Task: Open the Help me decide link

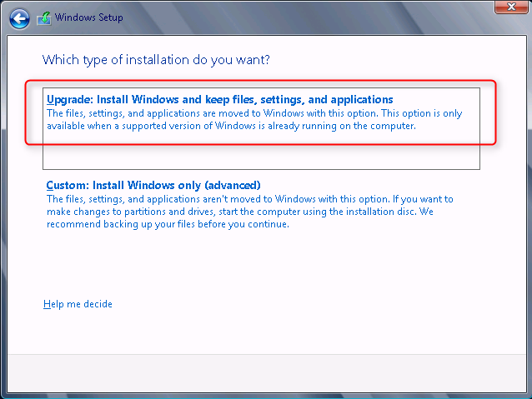Action: tap(78, 304)
